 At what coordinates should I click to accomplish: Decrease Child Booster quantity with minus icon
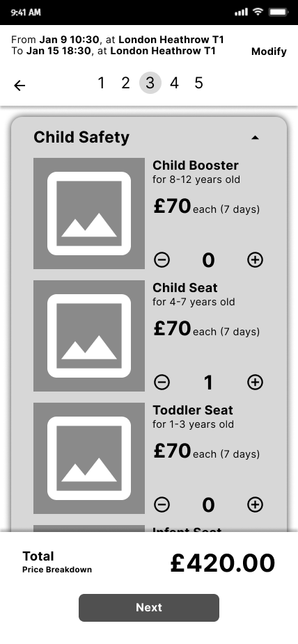point(162,260)
